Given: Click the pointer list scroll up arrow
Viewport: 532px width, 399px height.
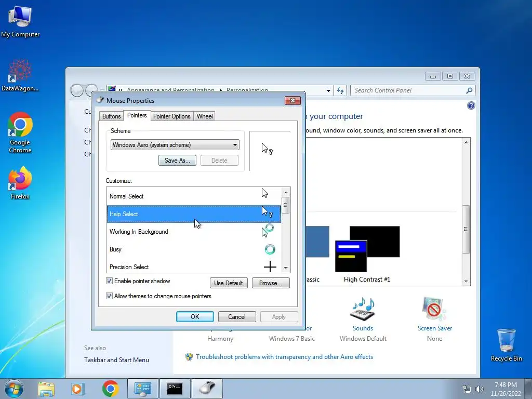Looking at the screenshot, I should 286,192.
